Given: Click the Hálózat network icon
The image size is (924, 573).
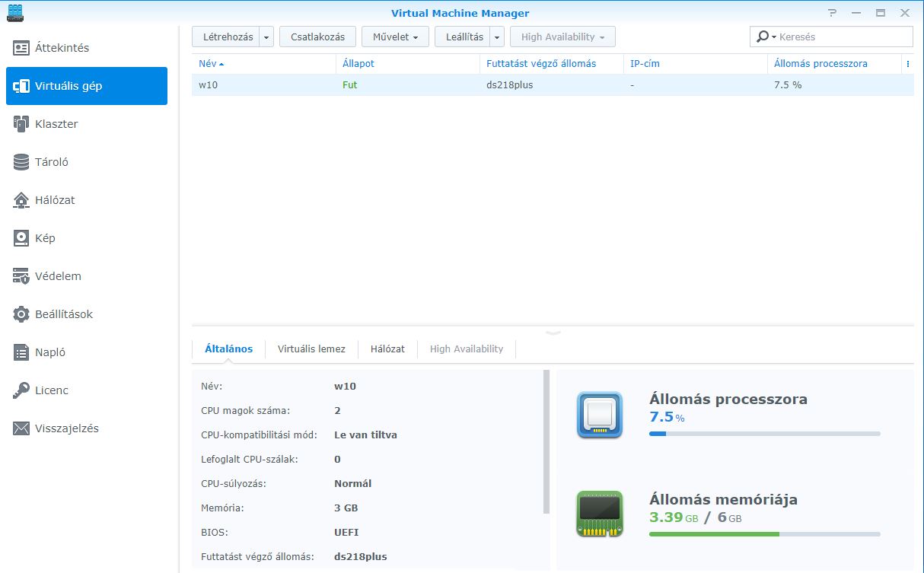Looking at the screenshot, I should tap(21, 200).
